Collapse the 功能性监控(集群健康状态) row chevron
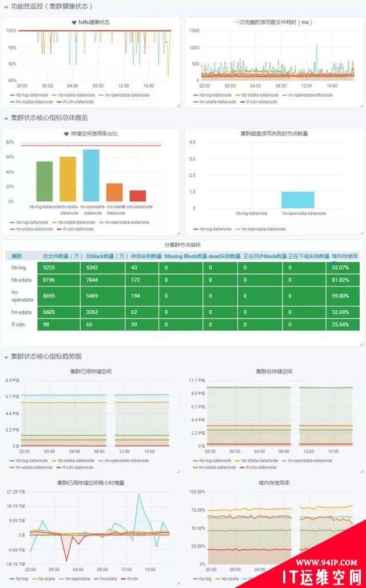The image size is (366, 588). [6, 7]
